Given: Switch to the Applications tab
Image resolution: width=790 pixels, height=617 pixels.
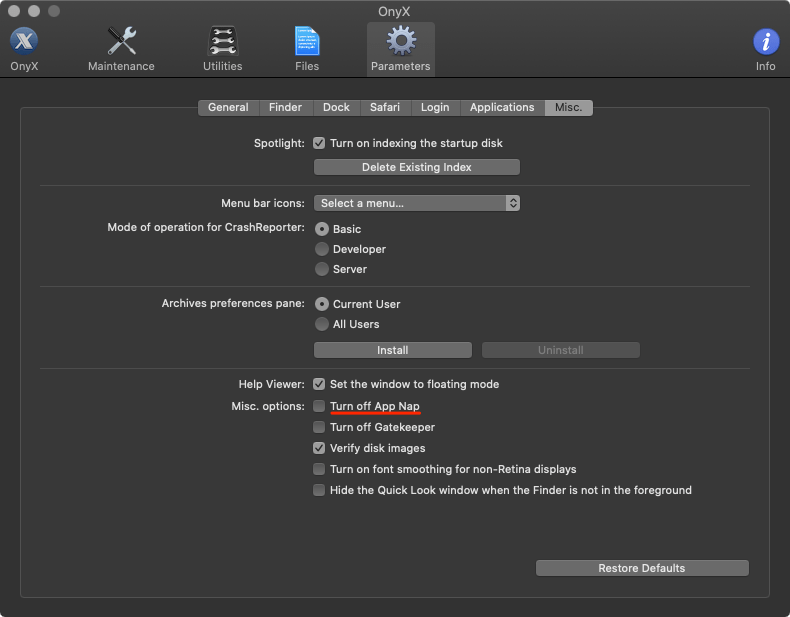Looking at the screenshot, I should [x=502, y=107].
